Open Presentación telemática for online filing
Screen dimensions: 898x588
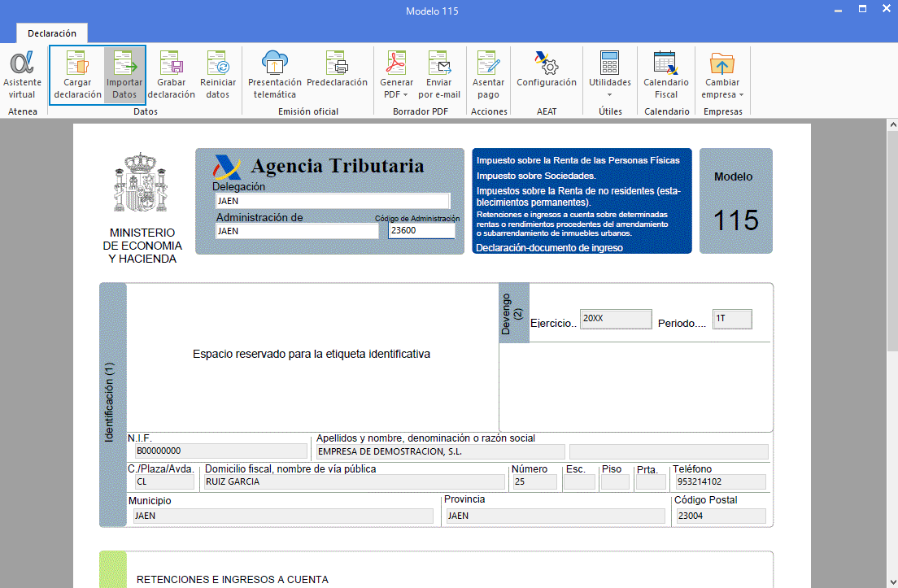point(274,73)
